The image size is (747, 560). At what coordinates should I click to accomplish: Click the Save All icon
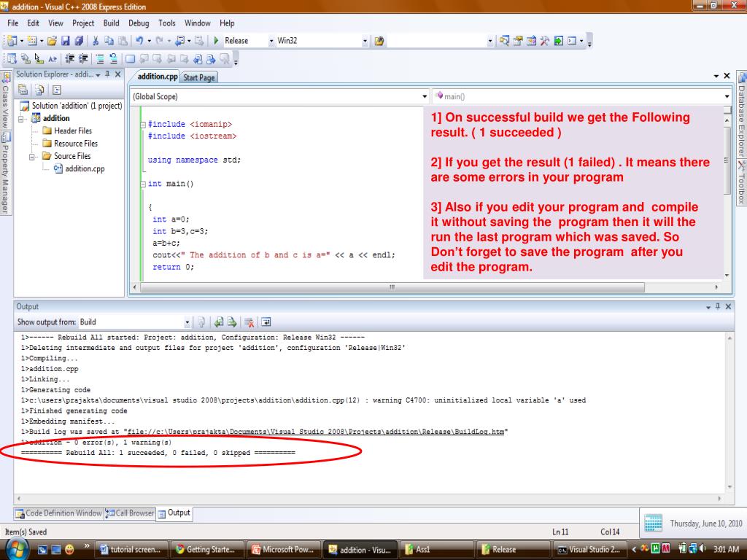point(79,41)
